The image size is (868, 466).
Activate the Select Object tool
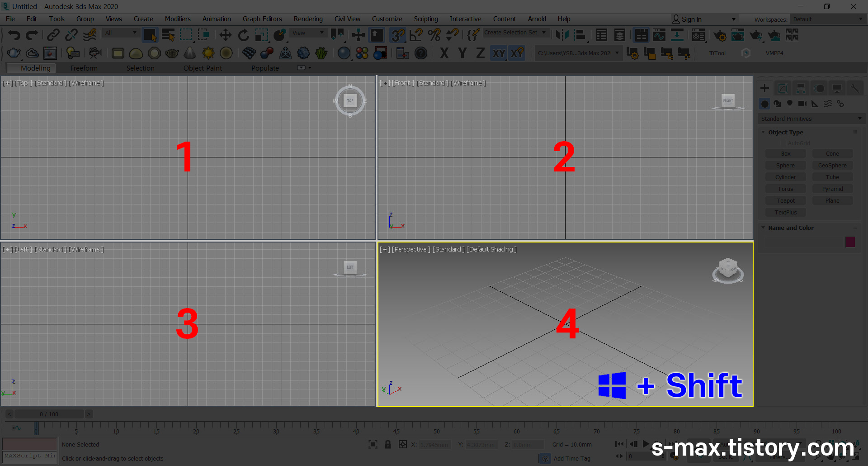150,35
